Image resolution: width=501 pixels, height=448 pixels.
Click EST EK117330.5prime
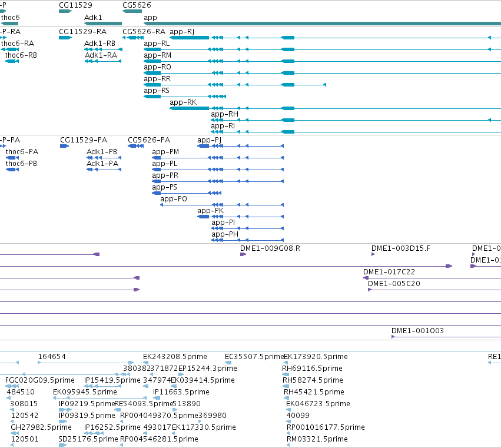[x=204, y=427]
